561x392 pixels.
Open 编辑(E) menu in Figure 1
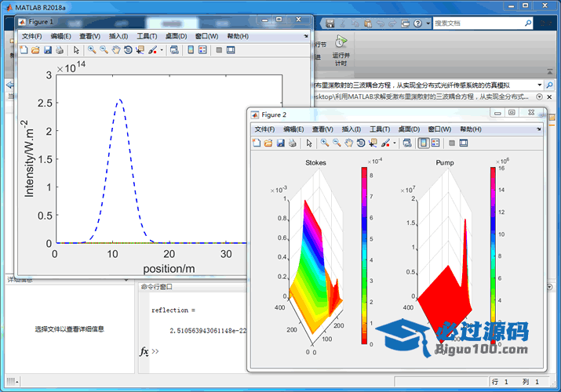click(x=60, y=36)
